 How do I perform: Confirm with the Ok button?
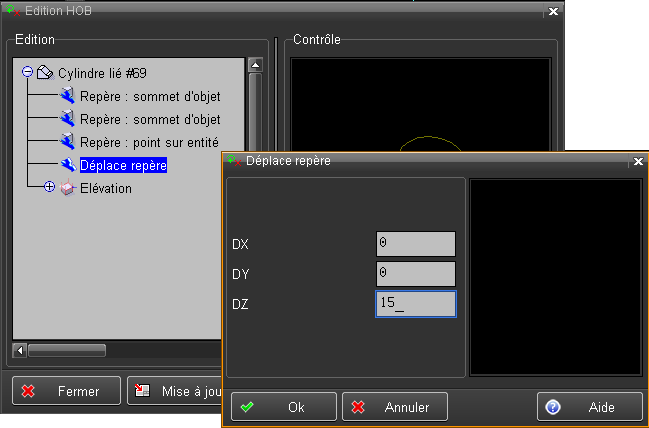pyautogui.click(x=284, y=407)
